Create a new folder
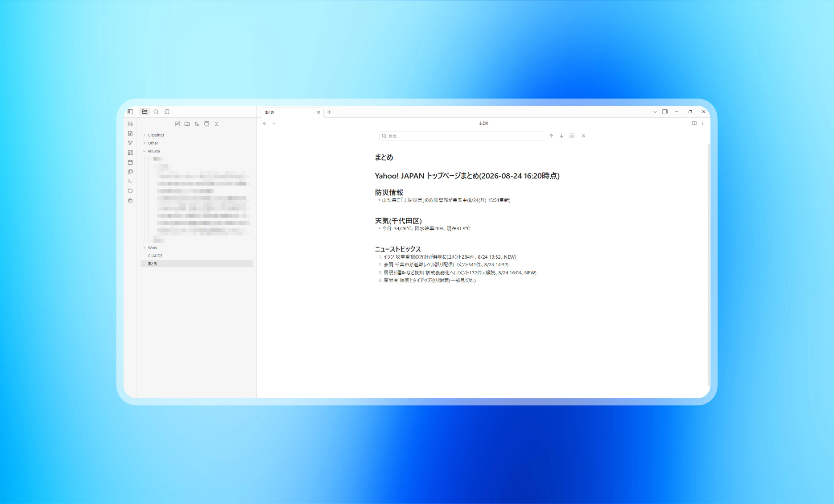This screenshot has height=504, width=834. point(187,124)
